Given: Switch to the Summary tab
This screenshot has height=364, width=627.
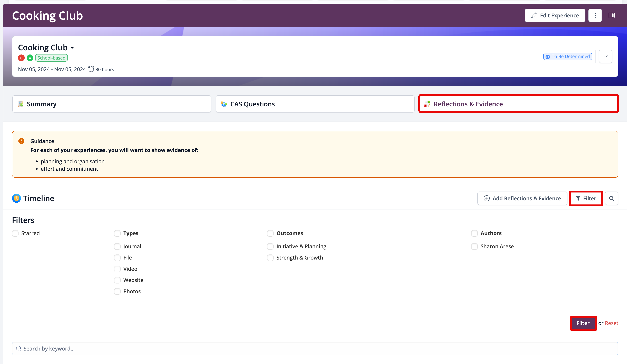Looking at the screenshot, I should (x=112, y=104).
